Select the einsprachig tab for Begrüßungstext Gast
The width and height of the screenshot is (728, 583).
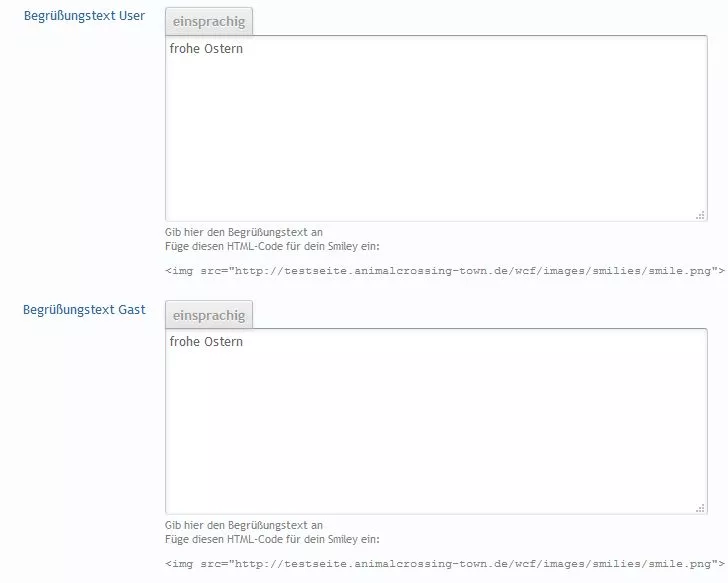click(x=209, y=315)
